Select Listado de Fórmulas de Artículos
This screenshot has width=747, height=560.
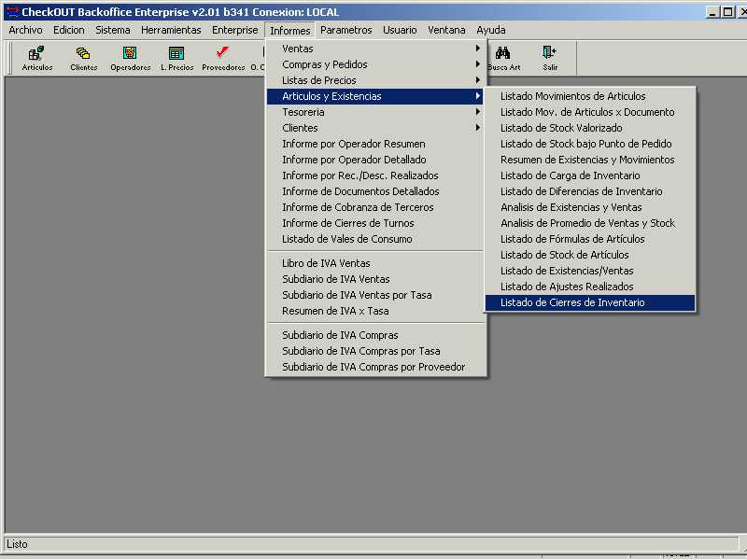coord(590,239)
